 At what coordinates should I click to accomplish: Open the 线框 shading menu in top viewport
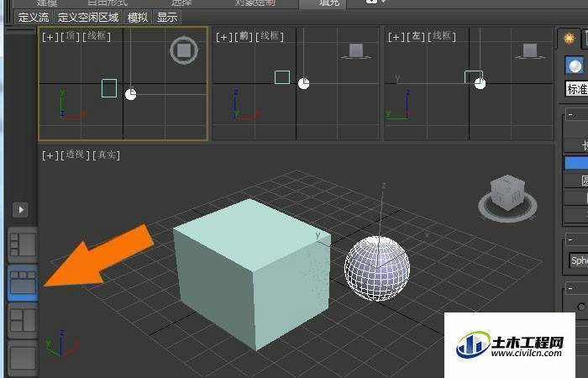pos(97,36)
